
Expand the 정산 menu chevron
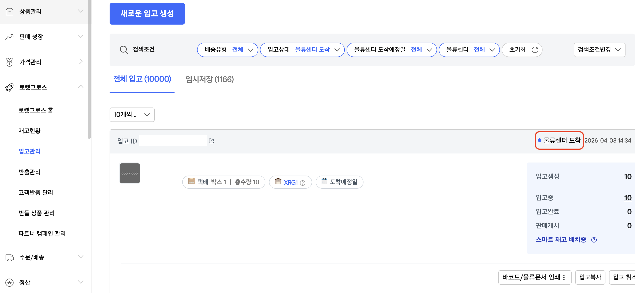point(80,282)
